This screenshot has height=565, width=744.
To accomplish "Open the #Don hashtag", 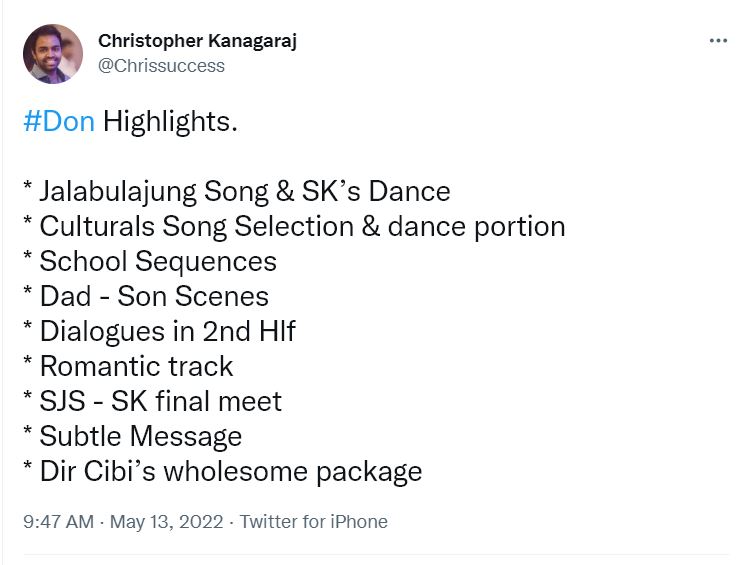I will [x=59, y=123].
